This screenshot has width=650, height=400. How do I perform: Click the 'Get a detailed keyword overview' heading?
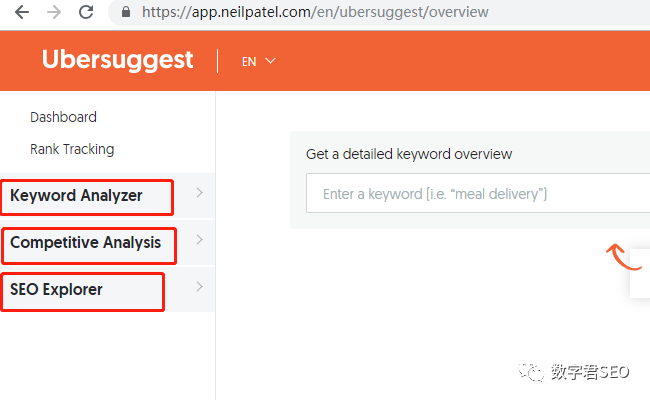point(409,154)
